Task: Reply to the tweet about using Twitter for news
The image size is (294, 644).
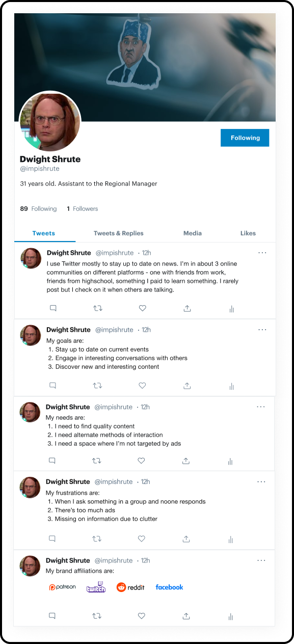Action: click(53, 308)
